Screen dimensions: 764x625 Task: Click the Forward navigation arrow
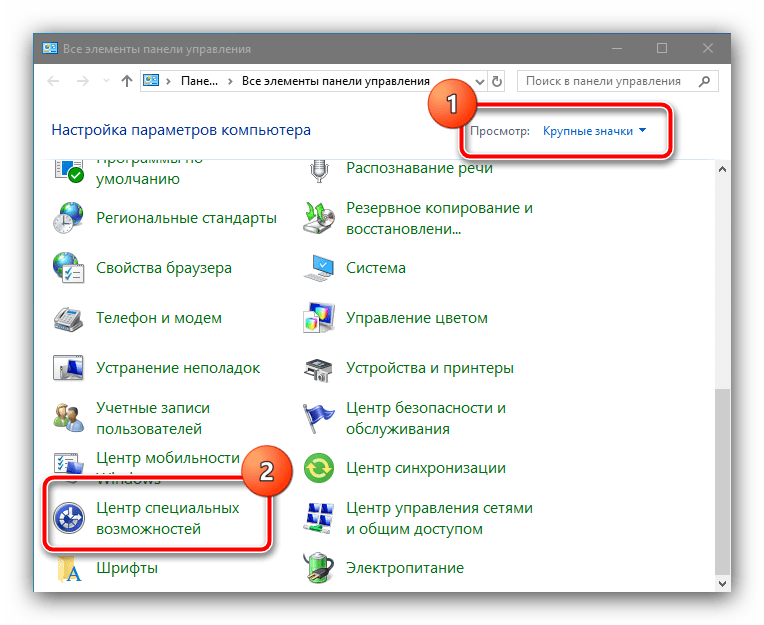click(83, 81)
